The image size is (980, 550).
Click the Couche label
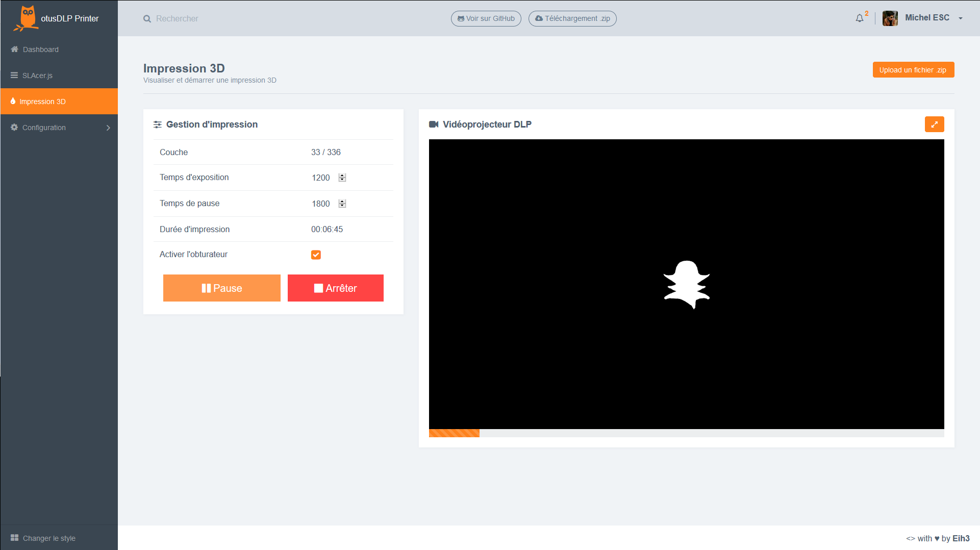pyautogui.click(x=173, y=152)
